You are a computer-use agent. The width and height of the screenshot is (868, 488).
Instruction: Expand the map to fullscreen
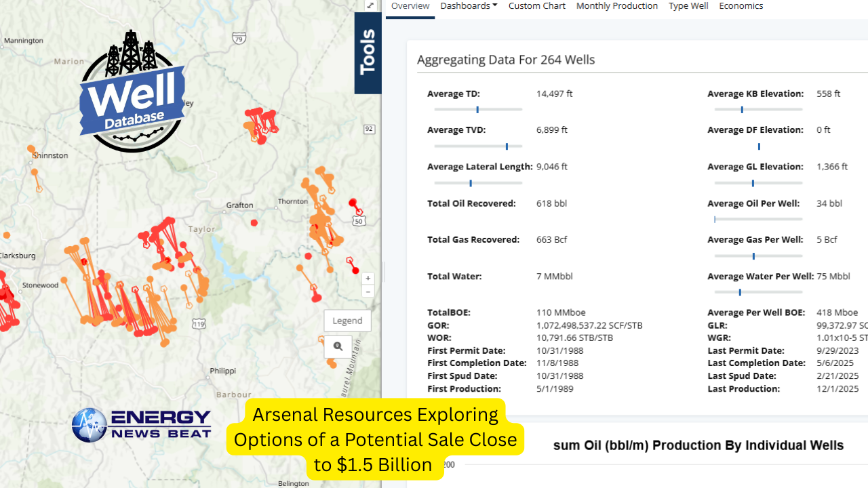(370, 5)
